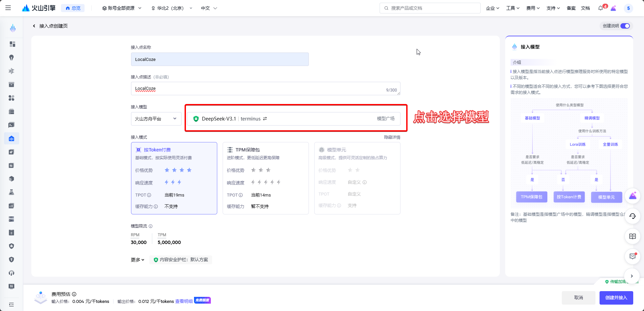Open the hamburger menu icon
Image resolution: width=644 pixels, height=311 pixels.
8,8
